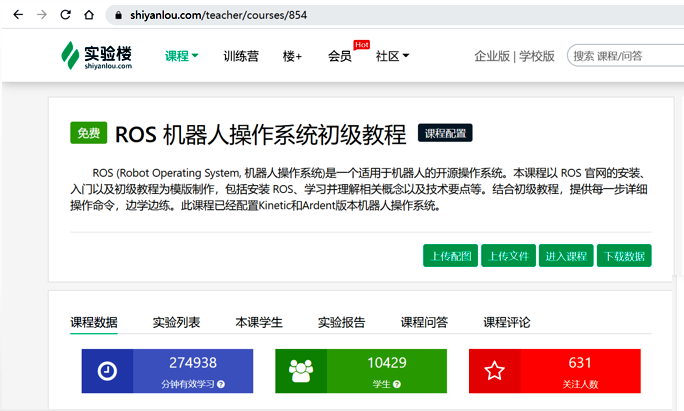Click the 274938 study minutes value
The height and width of the screenshot is (411, 684).
coord(193,363)
